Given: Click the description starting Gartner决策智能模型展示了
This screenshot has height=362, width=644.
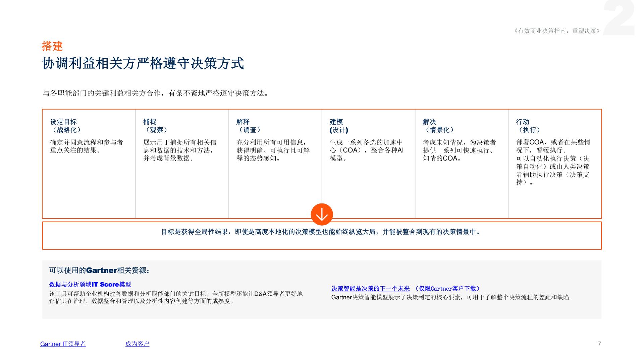Looking at the screenshot, I should pyautogui.click(x=453, y=297).
